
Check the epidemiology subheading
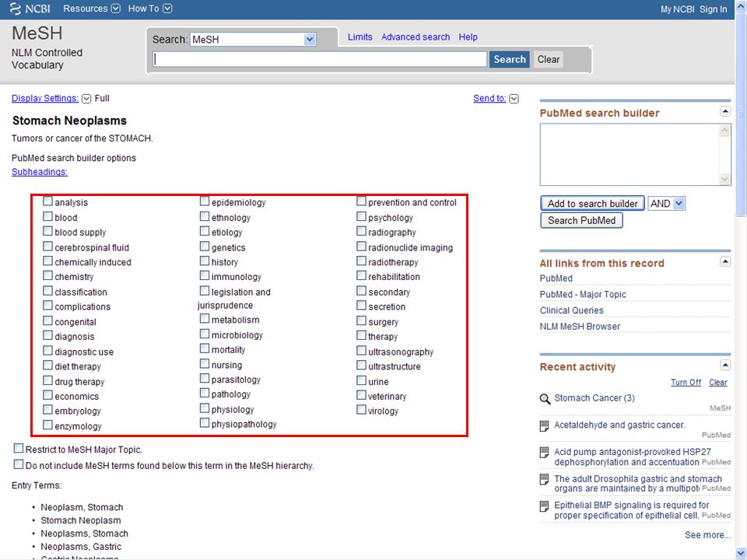pos(205,201)
